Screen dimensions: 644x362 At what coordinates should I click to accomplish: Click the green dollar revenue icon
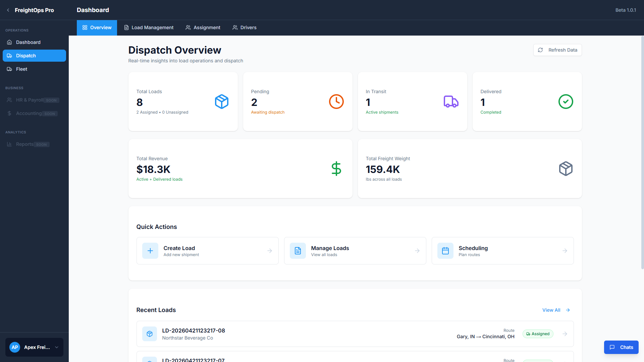(336, 169)
